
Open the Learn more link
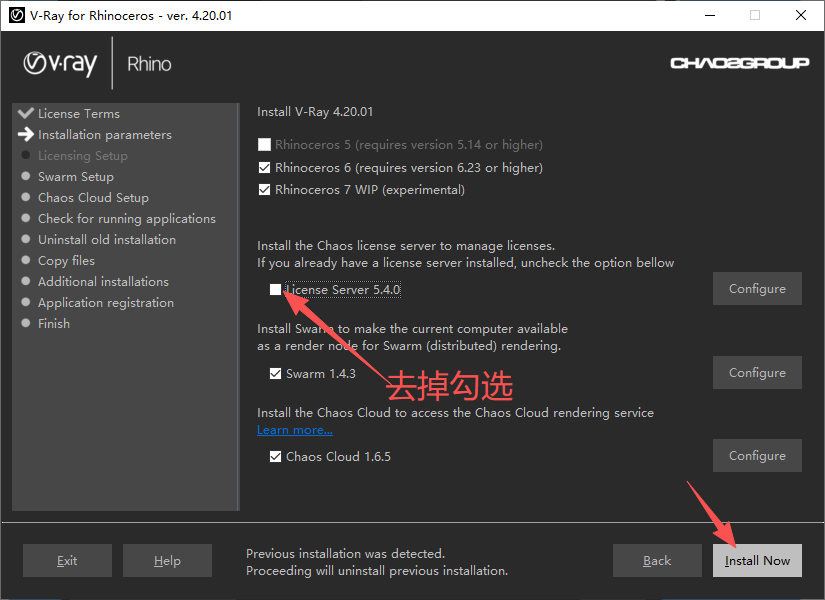[295, 430]
